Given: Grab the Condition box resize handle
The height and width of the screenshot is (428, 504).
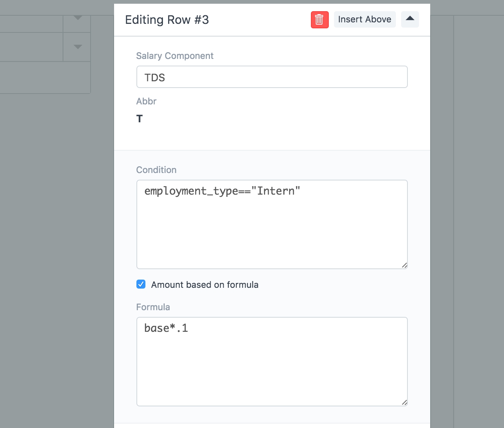Looking at the screenshot, I should click(x=404, y=265).
